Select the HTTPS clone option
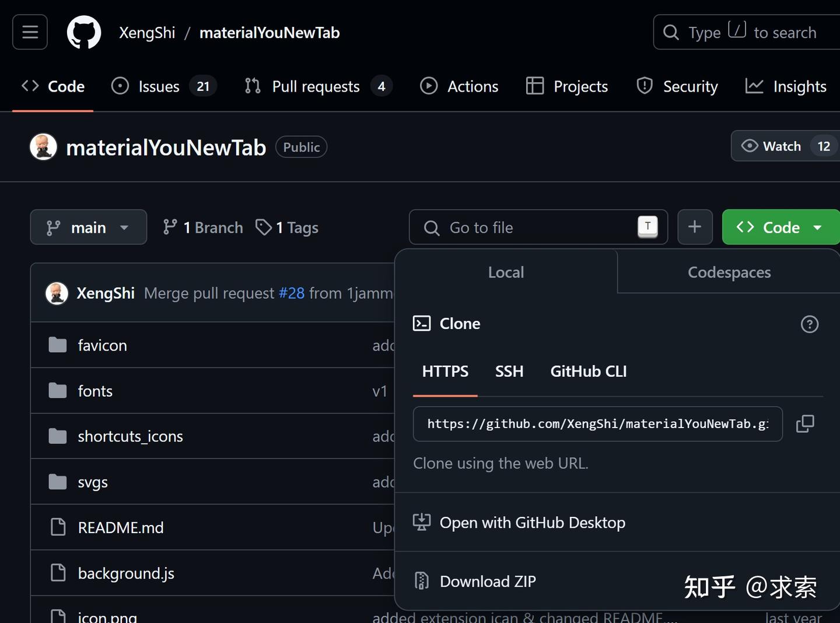Screen dimensions: 840x623 444,371
